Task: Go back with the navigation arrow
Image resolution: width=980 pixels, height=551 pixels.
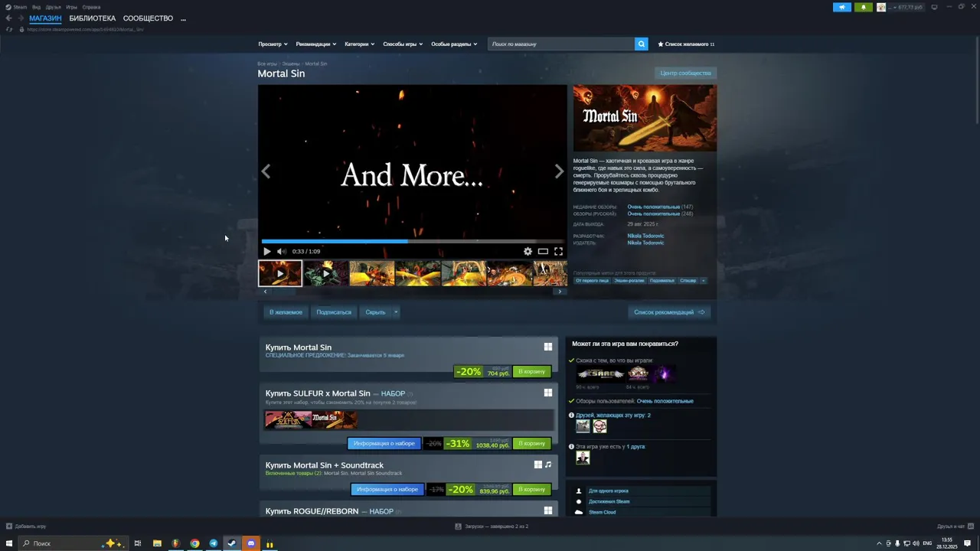Action: (x=8, y=18)
